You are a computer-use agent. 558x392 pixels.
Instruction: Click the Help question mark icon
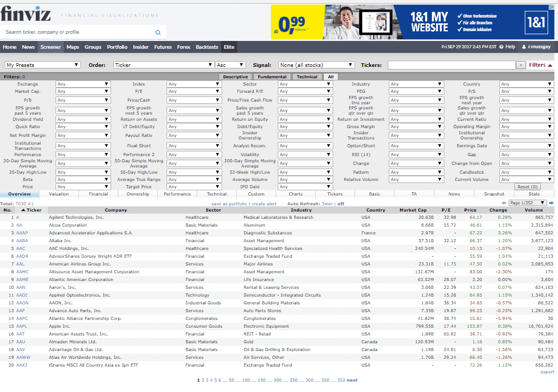pos(501,47)
